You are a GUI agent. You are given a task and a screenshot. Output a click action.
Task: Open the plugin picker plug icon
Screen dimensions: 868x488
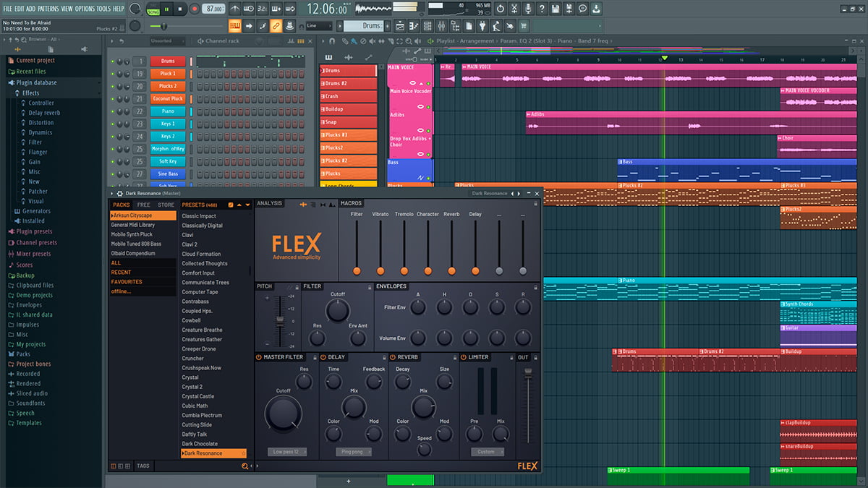(x=482, y=26)
